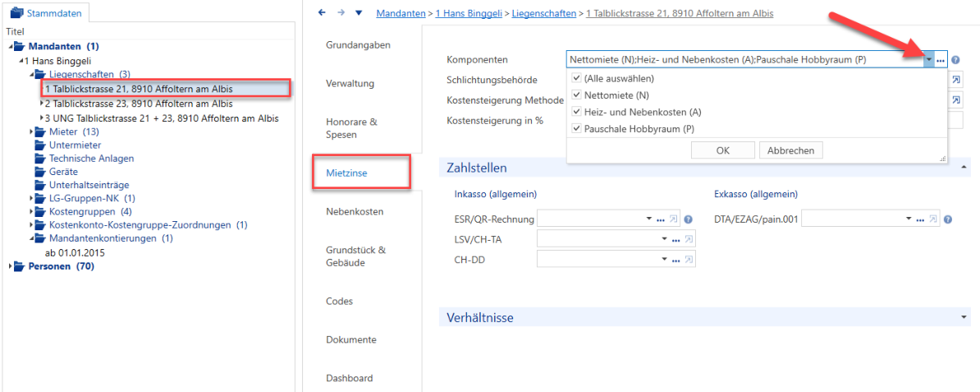Image resolution: width=980 pixels, height=392 pixels.
Task: Expand the Personen (70) tree node
Action: pos(11,267)
